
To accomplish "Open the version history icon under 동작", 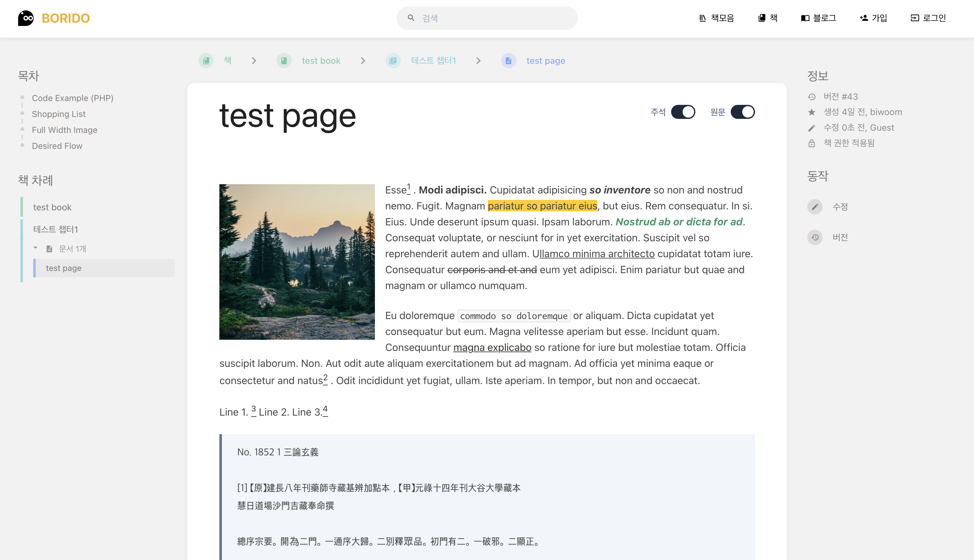I will pos(814,237).
